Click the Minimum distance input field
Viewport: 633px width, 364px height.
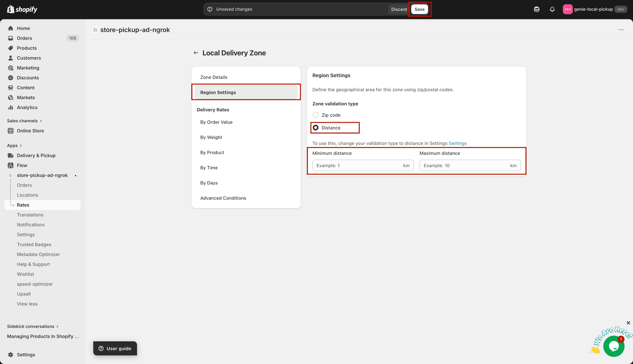click(363, 166)
